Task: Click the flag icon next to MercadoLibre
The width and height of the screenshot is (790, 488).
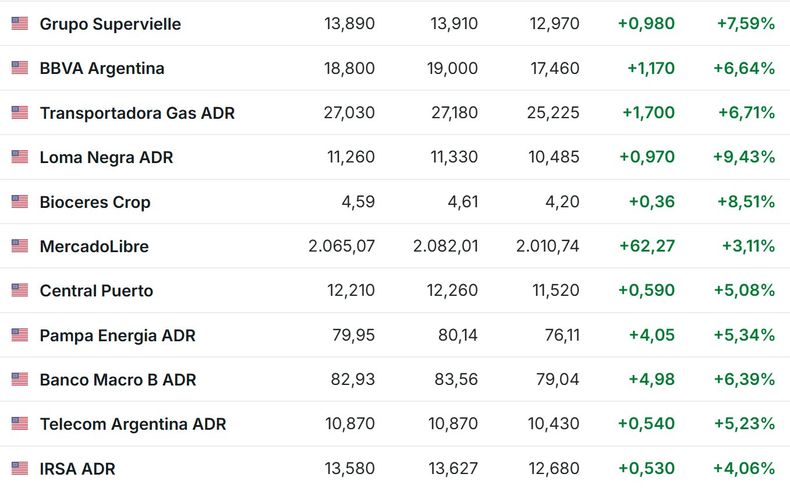Action: (x=20, y=246)
